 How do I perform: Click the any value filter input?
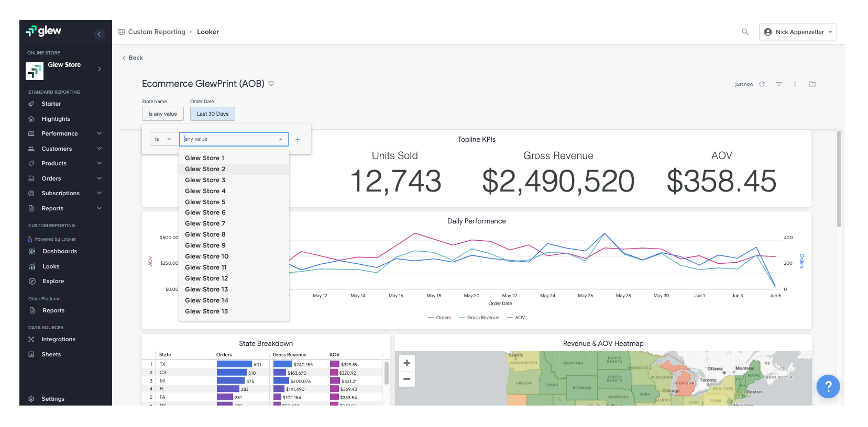229,139
